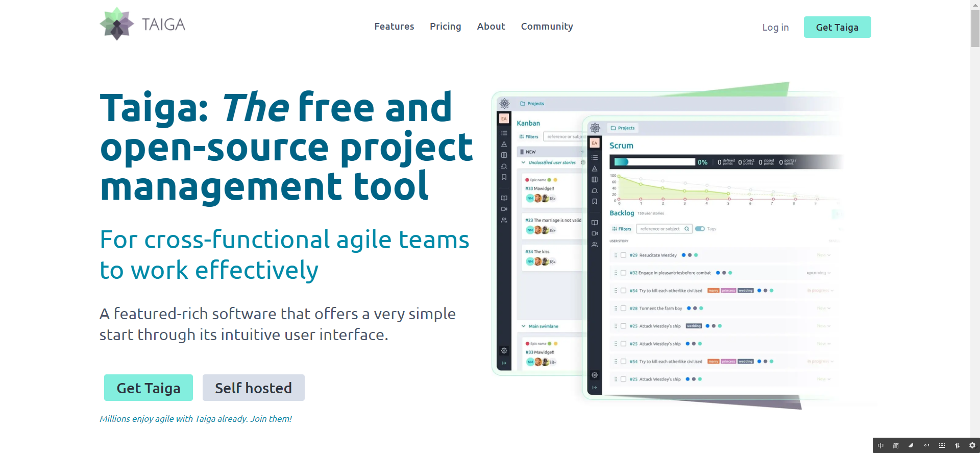The height and width of the screenshot is (453, 980).
Task: Click the large Get Taiga hero button
Action: coord(149,388)
